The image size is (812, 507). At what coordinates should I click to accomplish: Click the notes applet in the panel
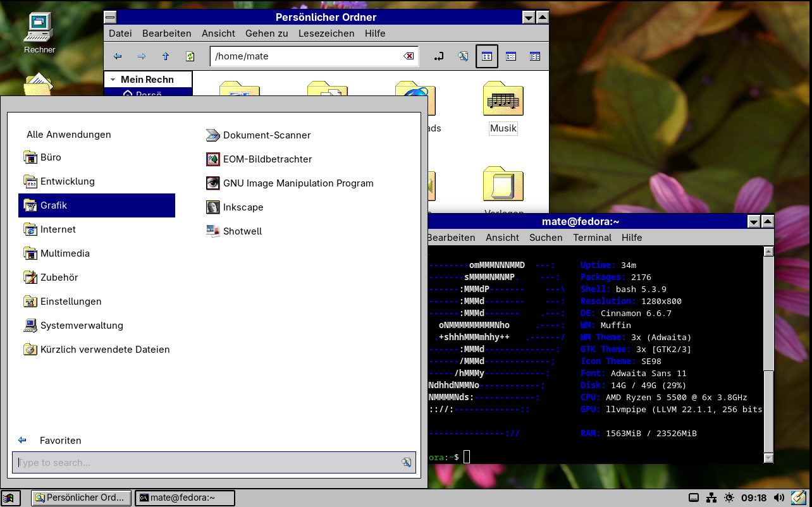click(x=798, y=498)
